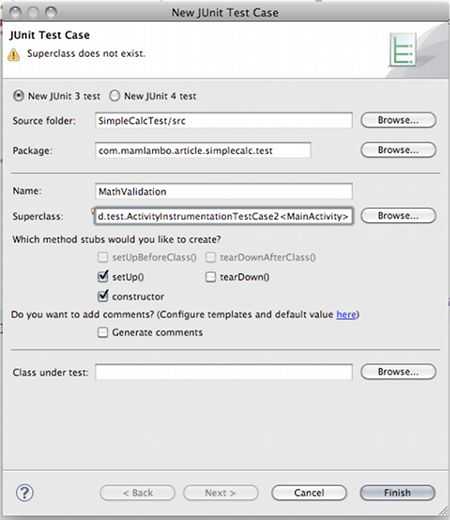Select New JUnit 3 test radio button

[x=18, y=96]
